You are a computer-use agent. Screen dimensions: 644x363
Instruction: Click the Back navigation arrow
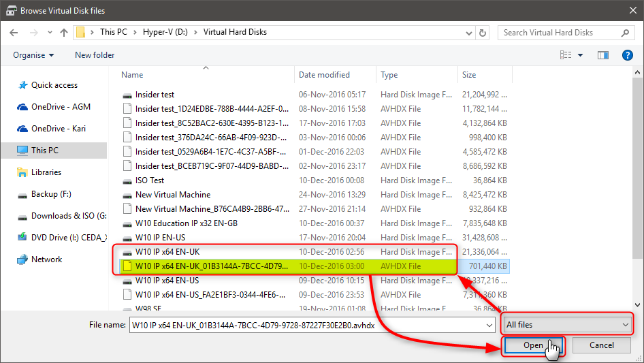(14, 33)
